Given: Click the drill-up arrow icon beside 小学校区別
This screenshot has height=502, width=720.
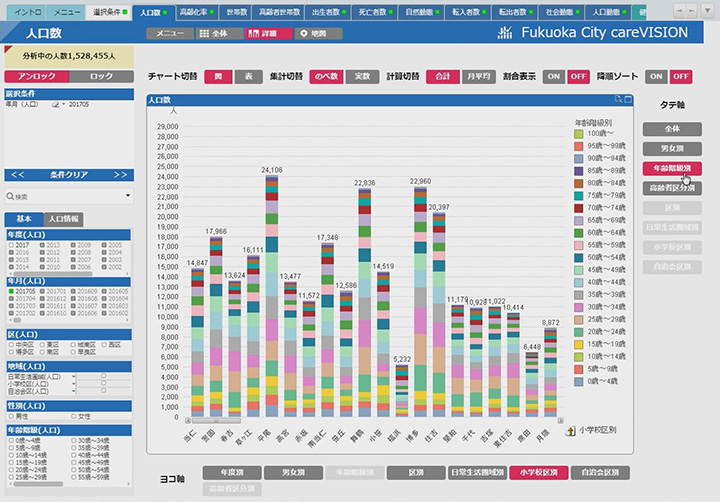Looking at the screenshot, I should [570, 431].
